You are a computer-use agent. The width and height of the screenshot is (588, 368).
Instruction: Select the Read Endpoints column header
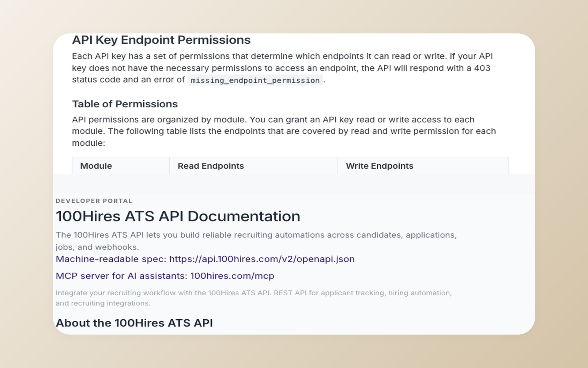click(254, 166)
